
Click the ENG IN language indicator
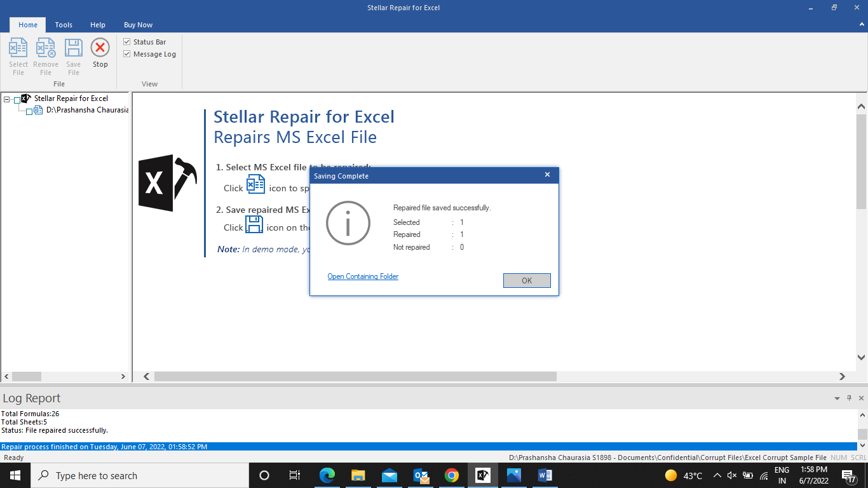coord(782,475)
